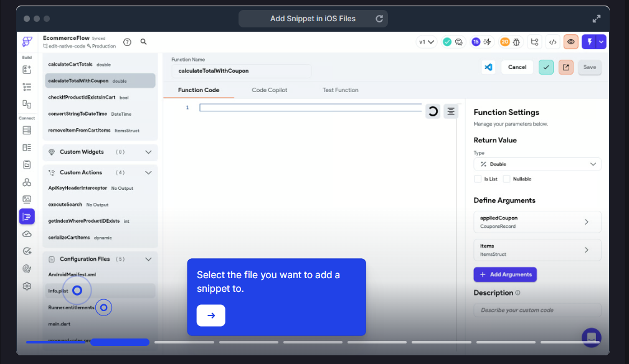Click the help question mark icon
Image resolution: width=629 pixels, height=364 pixels.
tap(127, 42)
